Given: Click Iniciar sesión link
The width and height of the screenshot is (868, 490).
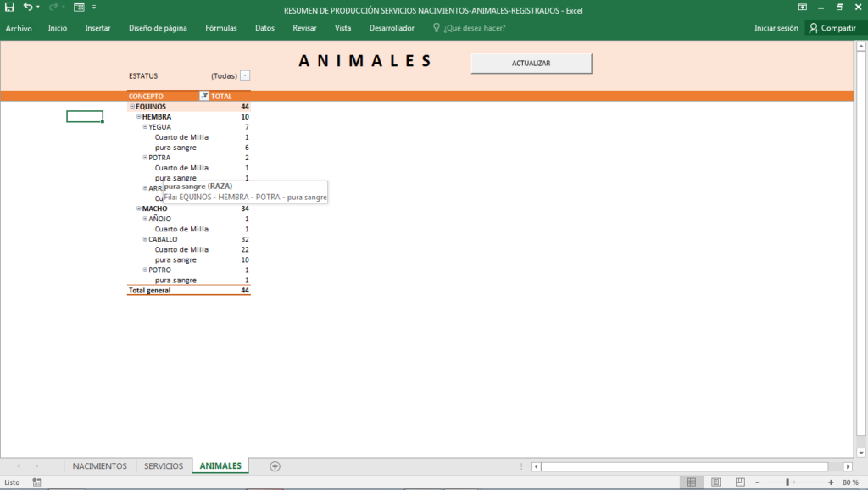Looking at the screenshot, I should click(x=776, y=28).
